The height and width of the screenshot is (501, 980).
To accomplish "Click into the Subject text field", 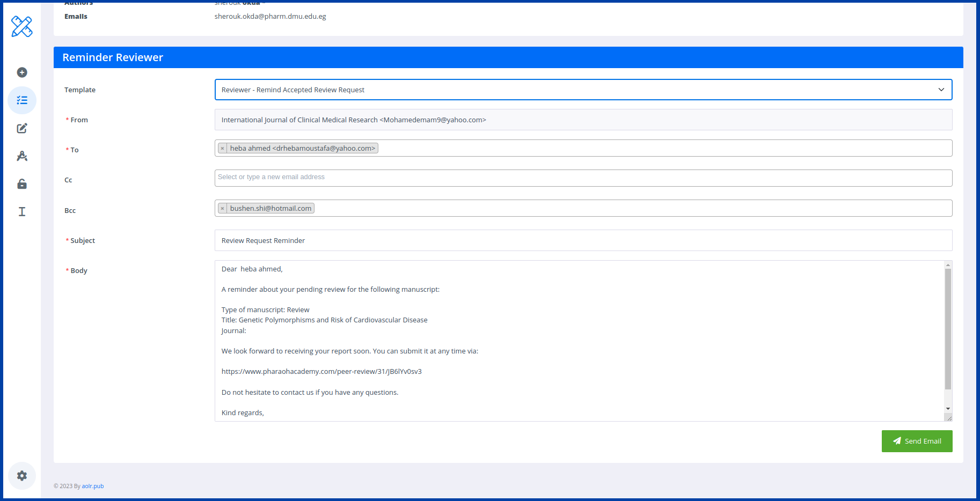I will pyautogui.click(x=583, y=240).
